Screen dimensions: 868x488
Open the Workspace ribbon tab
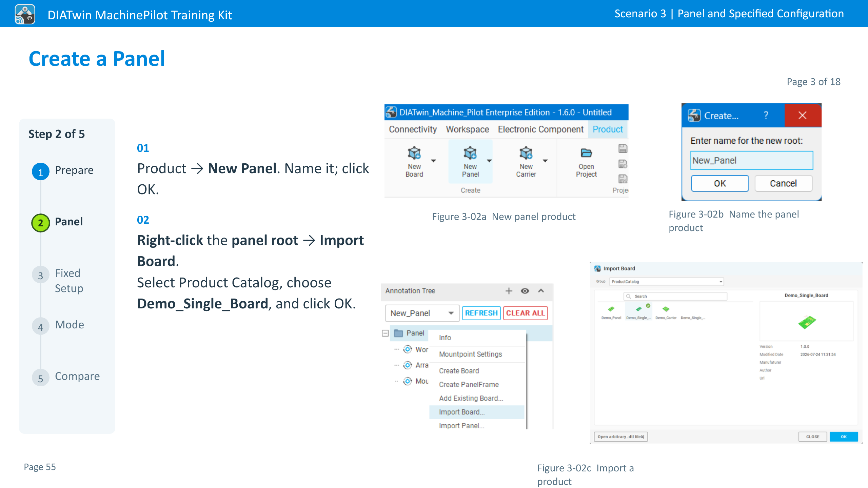[x=467, y=129]
